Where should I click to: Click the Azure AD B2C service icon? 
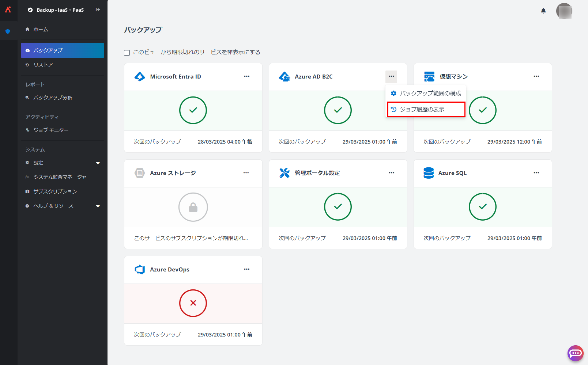[284, 77]
